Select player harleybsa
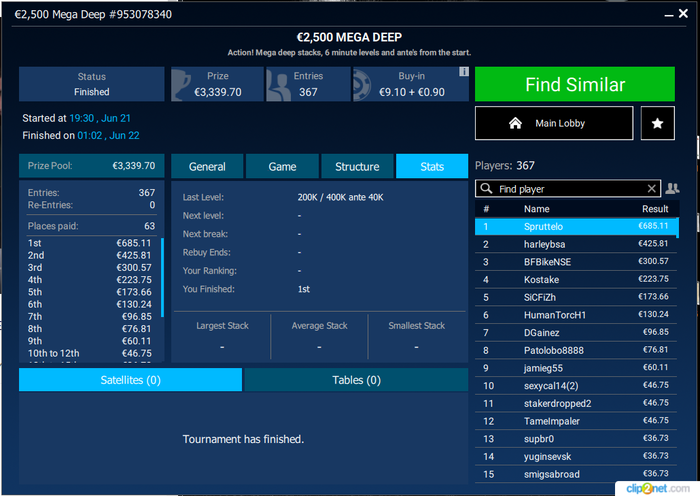The height and width of the screenshot is (496, 700). pos(576,244)
